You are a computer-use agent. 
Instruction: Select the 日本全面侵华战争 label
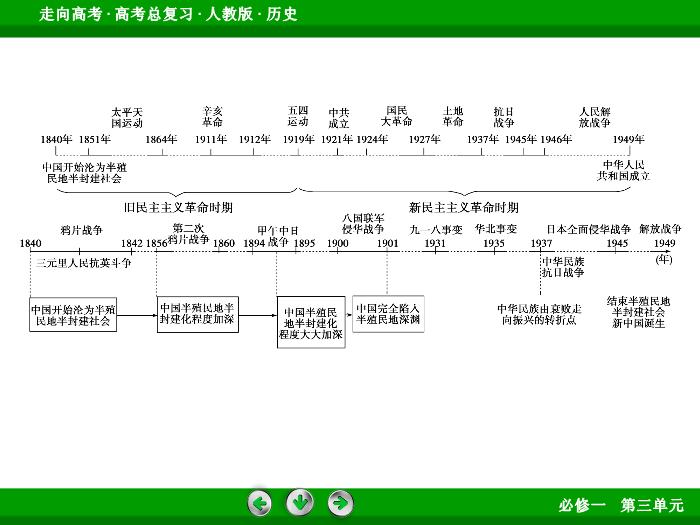[588, 229]
